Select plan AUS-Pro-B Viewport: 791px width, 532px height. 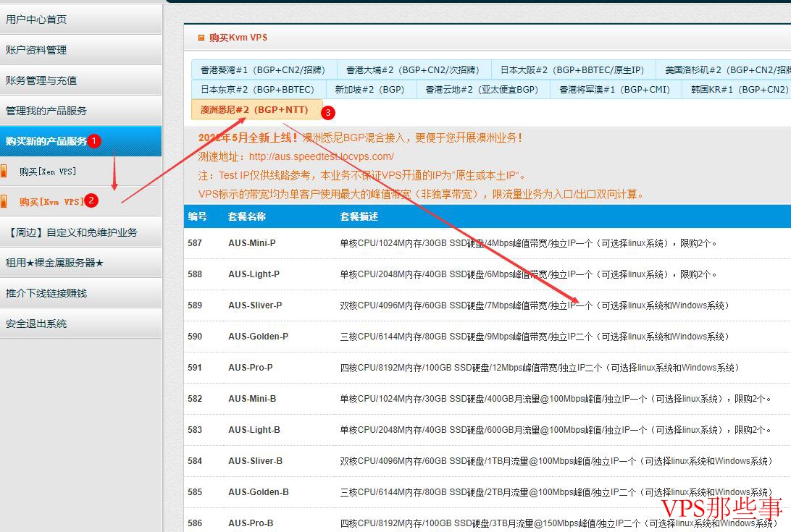pos(251,523)
